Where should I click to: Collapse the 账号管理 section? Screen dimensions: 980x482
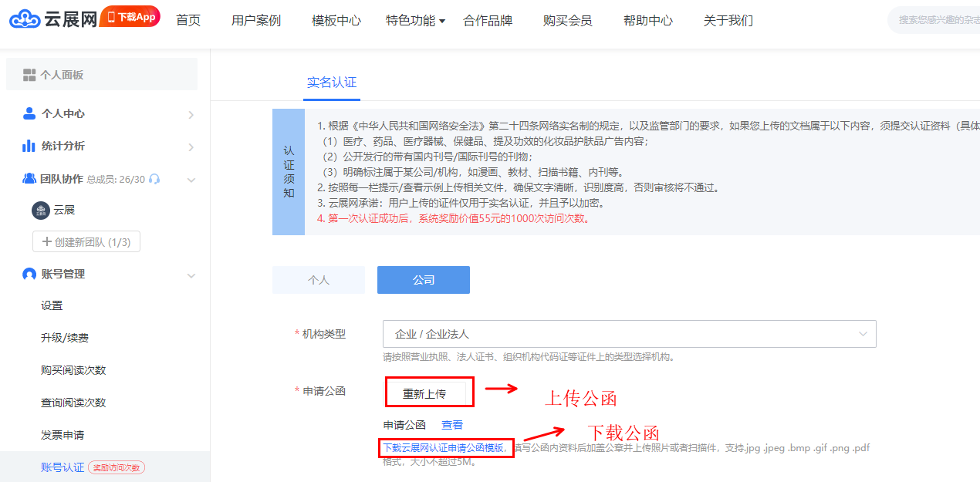pos(191,275)
